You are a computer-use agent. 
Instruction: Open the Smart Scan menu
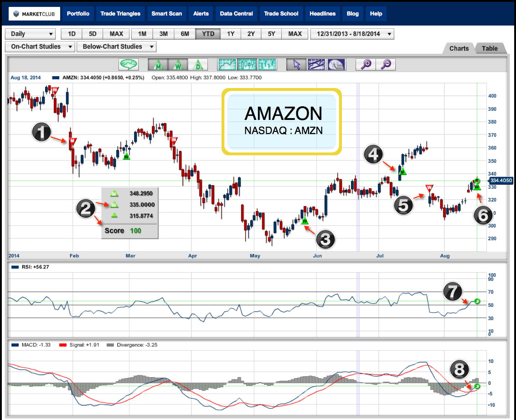pos(166,14)
